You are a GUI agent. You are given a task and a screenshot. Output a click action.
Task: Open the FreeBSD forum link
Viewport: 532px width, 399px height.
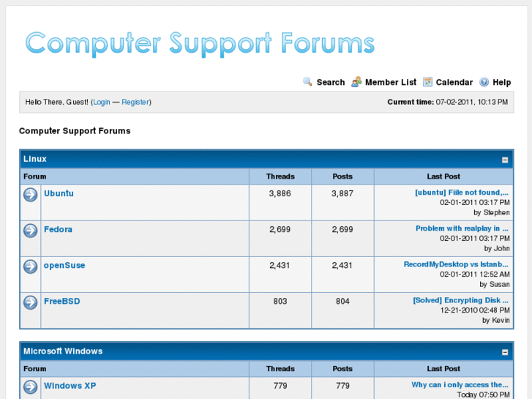click(61, 301)
